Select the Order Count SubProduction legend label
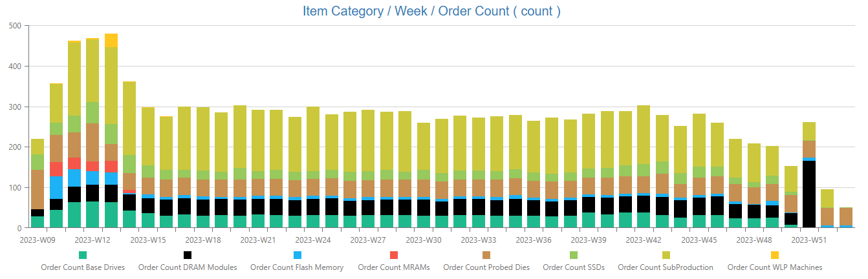The width and height of the screenshot is (868, 279). tap(666, 267)
